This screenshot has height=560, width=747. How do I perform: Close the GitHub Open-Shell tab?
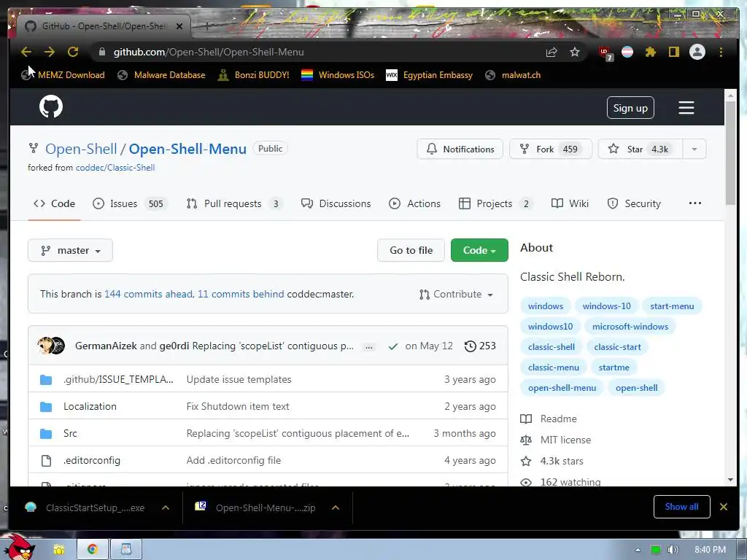[179, 26]
